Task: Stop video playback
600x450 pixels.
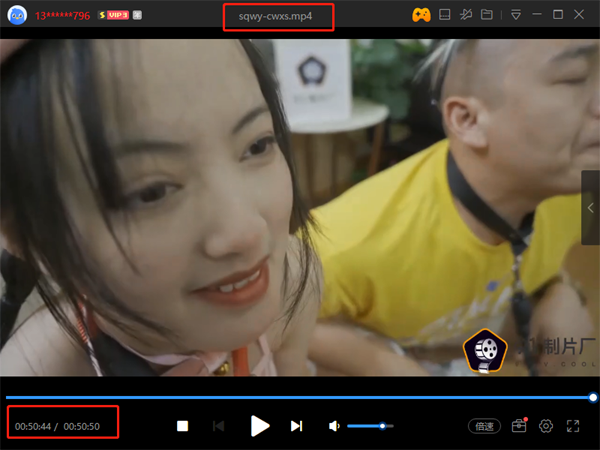Action: 183,426
